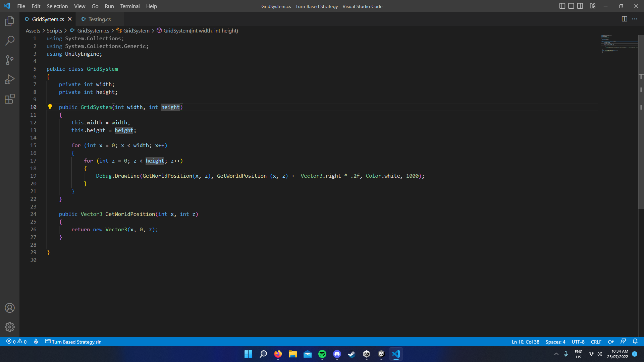This screenshot has width=644, height=362.
Task: Open the Extensions view
Action: point(10,99)
